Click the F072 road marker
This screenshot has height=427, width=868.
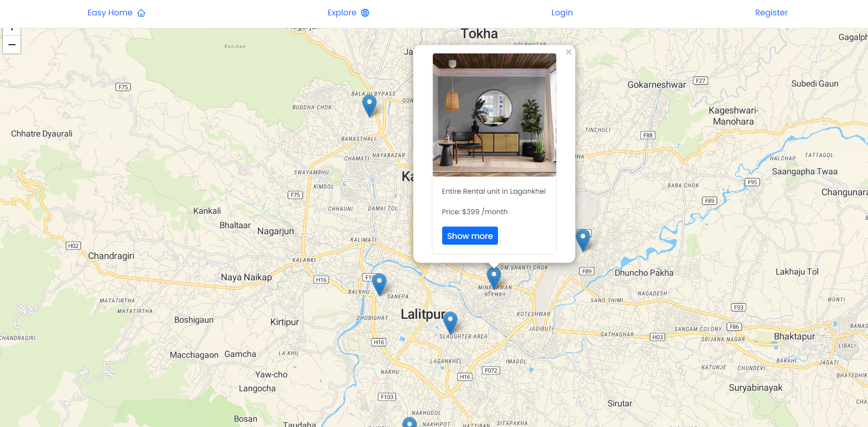(491, 371)
